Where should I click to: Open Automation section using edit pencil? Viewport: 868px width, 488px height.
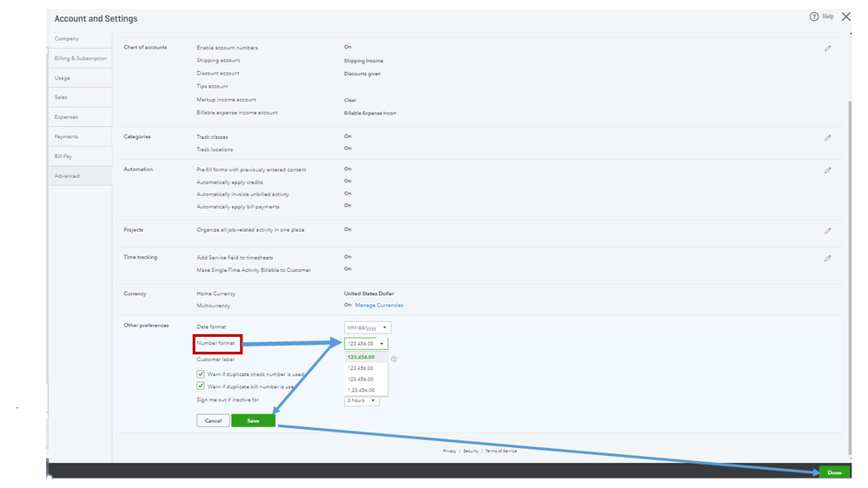tap(827, 170)
